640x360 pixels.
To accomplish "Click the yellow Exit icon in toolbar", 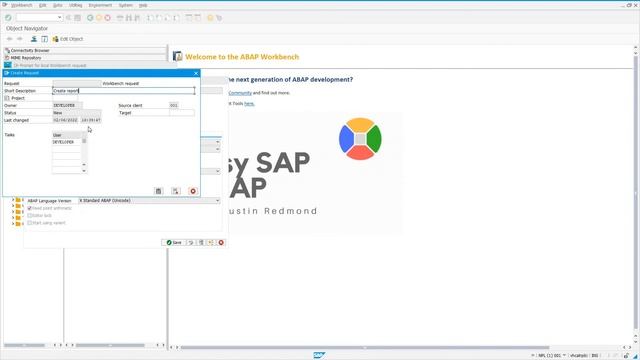I will (x=99, y=18).
